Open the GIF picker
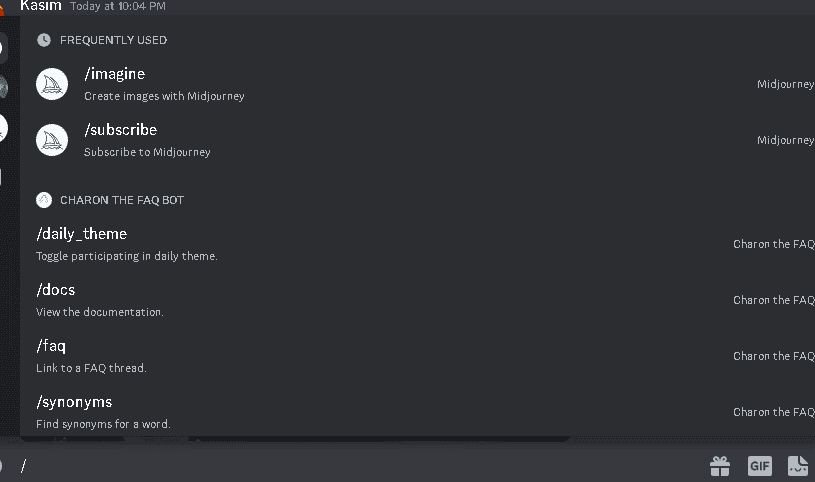The width and height of the screenshot is (815, 482). pyautogui.click(x=759, y=466)
